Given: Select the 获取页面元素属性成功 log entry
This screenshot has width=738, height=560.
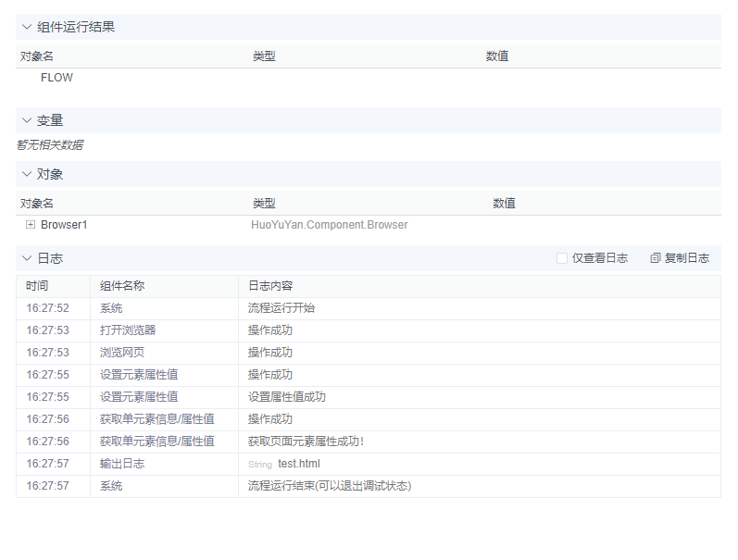Looking at the screenshot, I should pyautogui.click(x=306, y=442).
